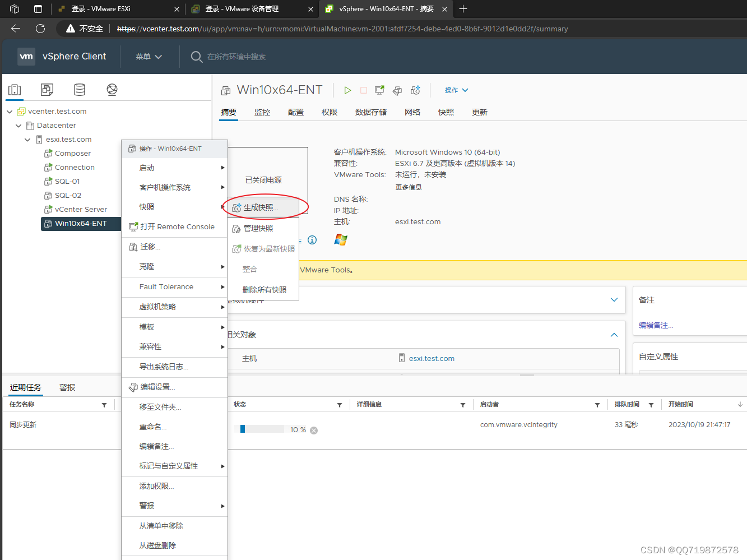Viewport: 747px width, 560px height.
Task: Open the Hosts and Clusters view icon
Action: (x=15, y=90)
